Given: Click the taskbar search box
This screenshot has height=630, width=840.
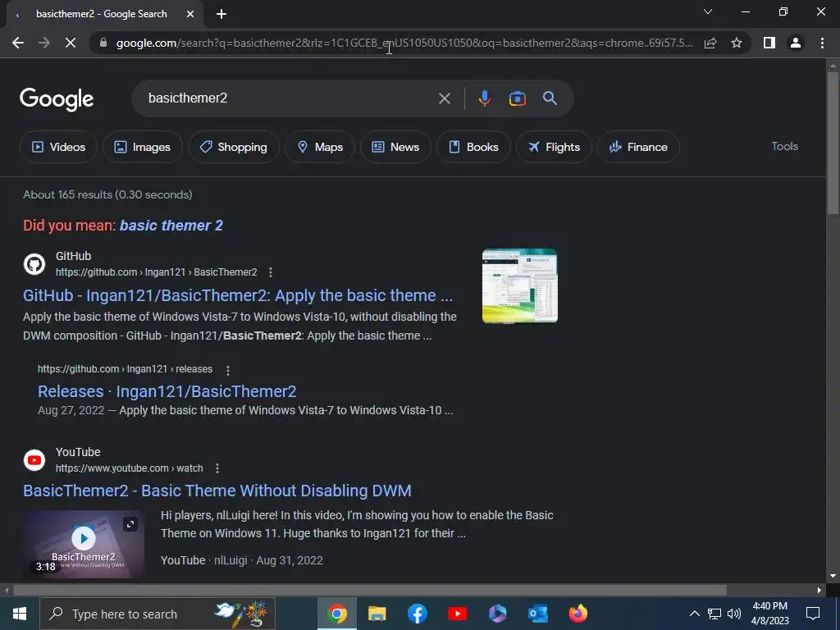Looking at the screenshot, I should (157, 614).
